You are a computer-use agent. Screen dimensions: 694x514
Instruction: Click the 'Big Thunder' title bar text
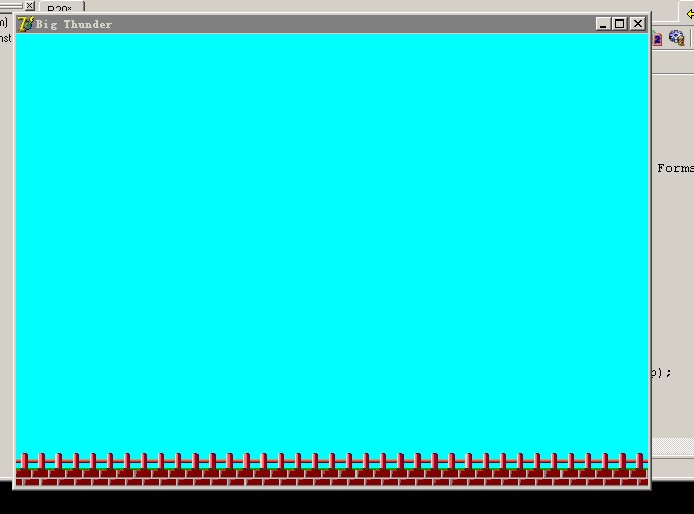coord(73,24)
